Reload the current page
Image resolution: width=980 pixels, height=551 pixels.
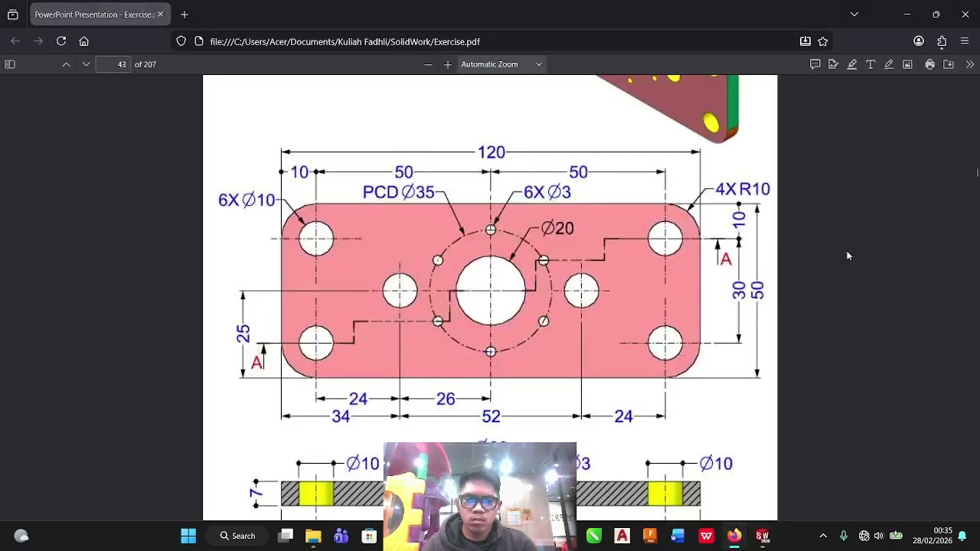61,41
